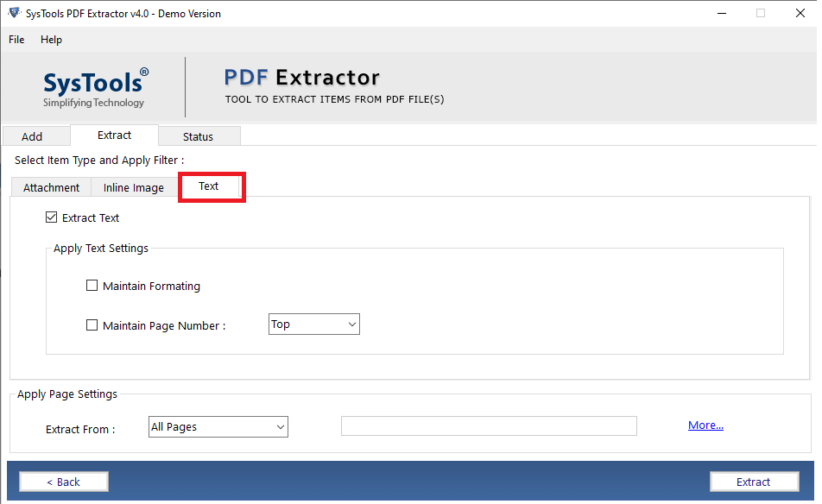Open the Status tab
822x504 pixels.
pos(199,135)
